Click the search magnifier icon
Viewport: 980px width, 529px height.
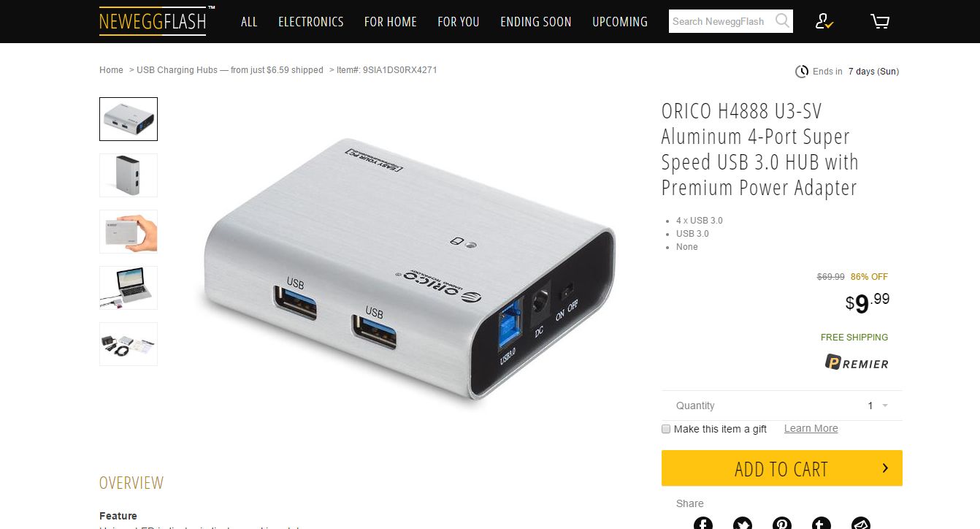pos(782,20)
